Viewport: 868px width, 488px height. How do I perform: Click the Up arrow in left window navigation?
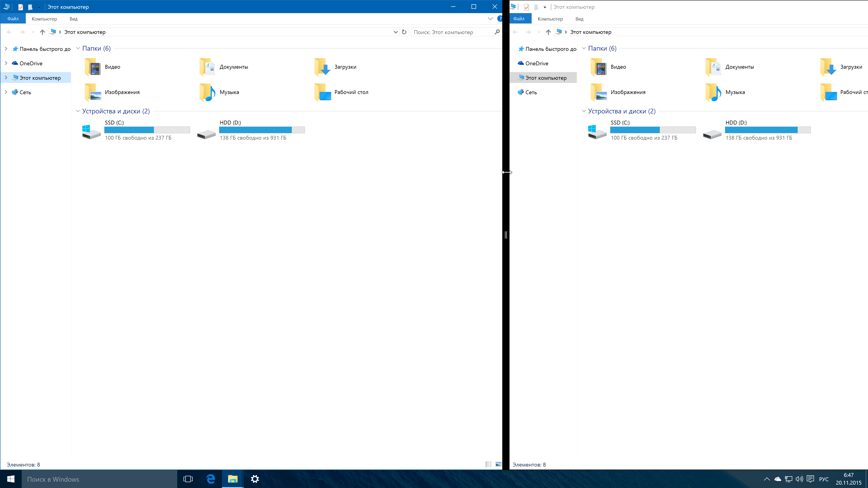tap(42, 32)
